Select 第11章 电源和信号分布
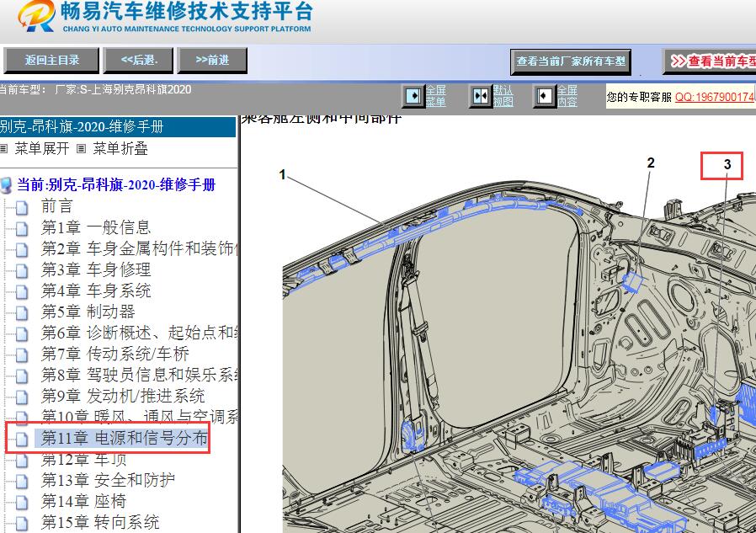This screenshot has width=756, height=533. (x=124, y=438)
